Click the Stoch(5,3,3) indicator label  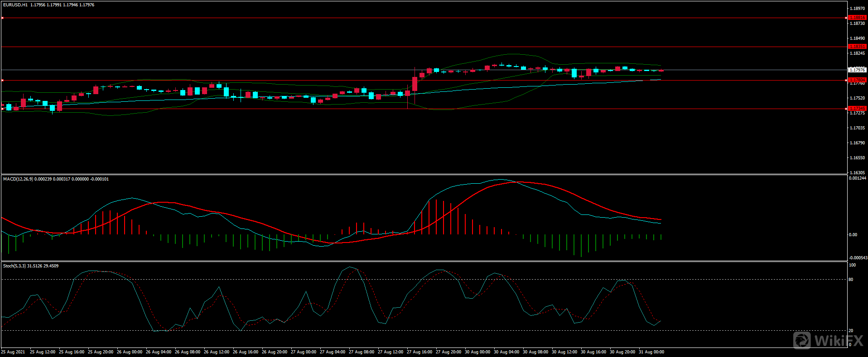tap(14, 266)
